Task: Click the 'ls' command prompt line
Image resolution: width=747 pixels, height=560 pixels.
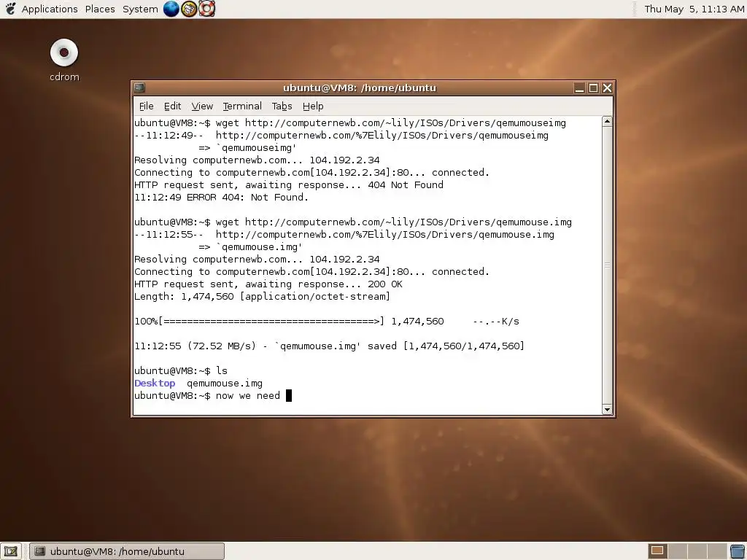Action: [181, 371]
